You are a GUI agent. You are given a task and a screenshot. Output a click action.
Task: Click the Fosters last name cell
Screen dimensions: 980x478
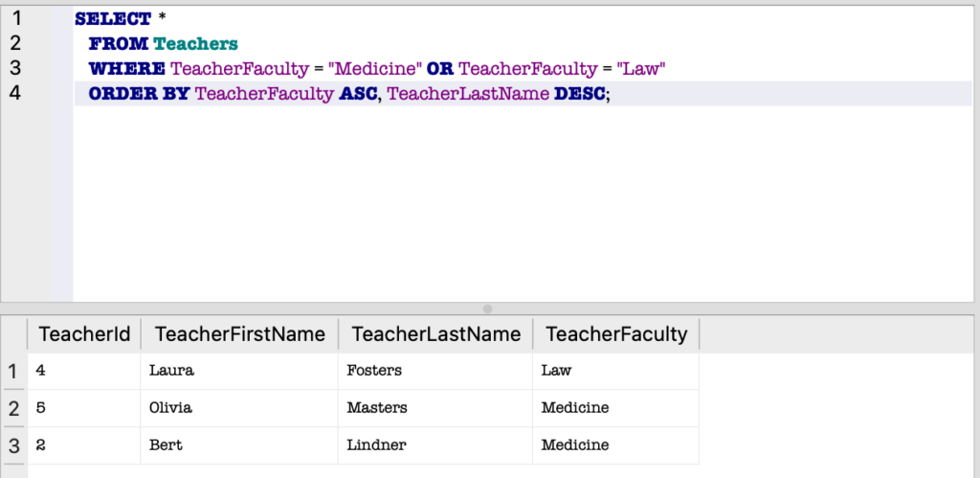[x=374, y=371]
